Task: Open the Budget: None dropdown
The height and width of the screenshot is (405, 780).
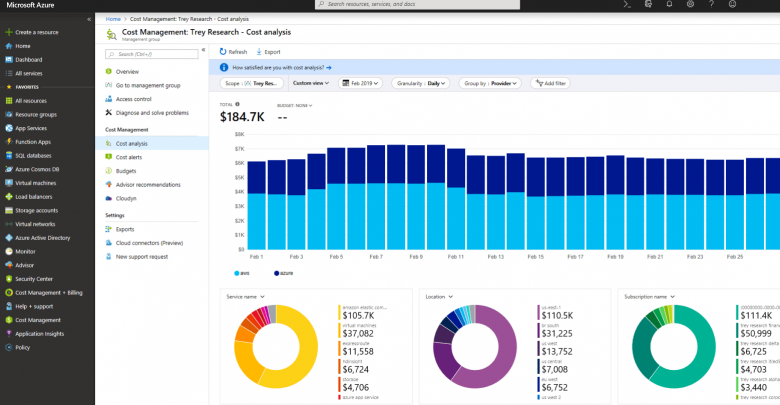Action: pos(294,105)
